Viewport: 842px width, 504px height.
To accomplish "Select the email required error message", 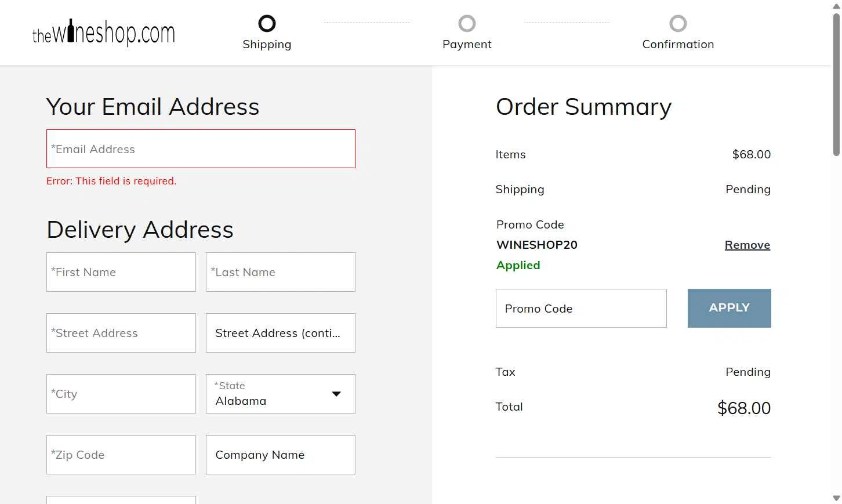I will (x=111, y=181).
